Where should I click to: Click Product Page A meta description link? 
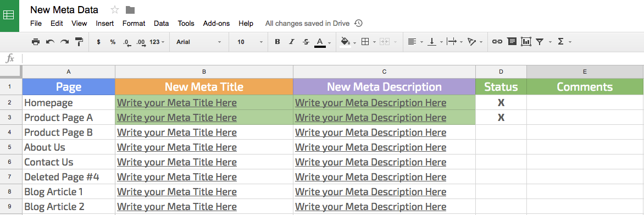[370, 118]
